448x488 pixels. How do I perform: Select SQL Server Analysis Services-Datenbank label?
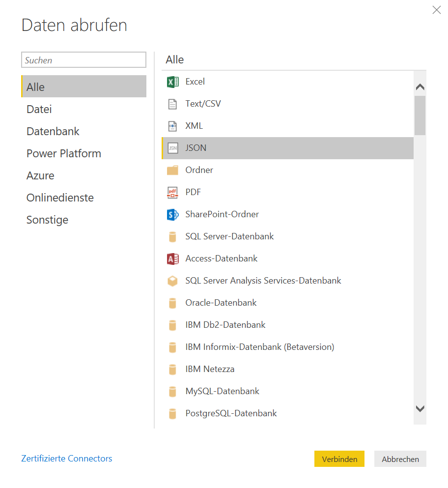tap(263, 281)
